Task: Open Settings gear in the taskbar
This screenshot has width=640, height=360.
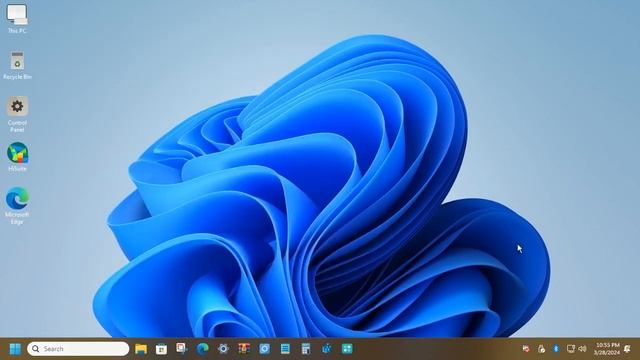Action: coord(223,349)
